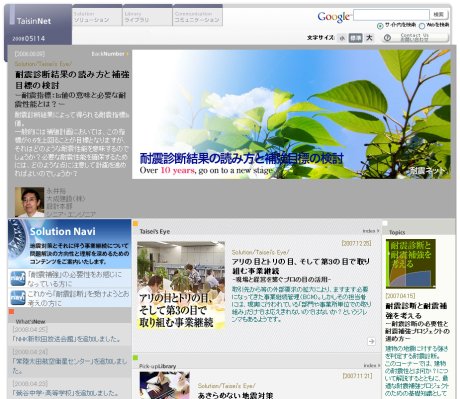460x399 pixels.
Task: Click the Taisei's Eye index link
Action: pyautogui.click(x=371, y=231)
